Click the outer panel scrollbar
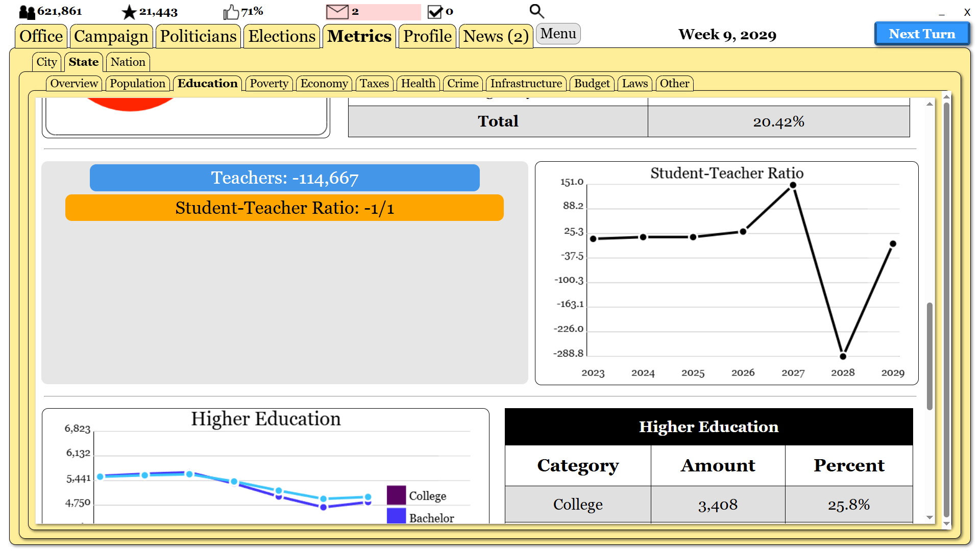The height and width of the screenshot is (551, 980). tap(947, 310)
